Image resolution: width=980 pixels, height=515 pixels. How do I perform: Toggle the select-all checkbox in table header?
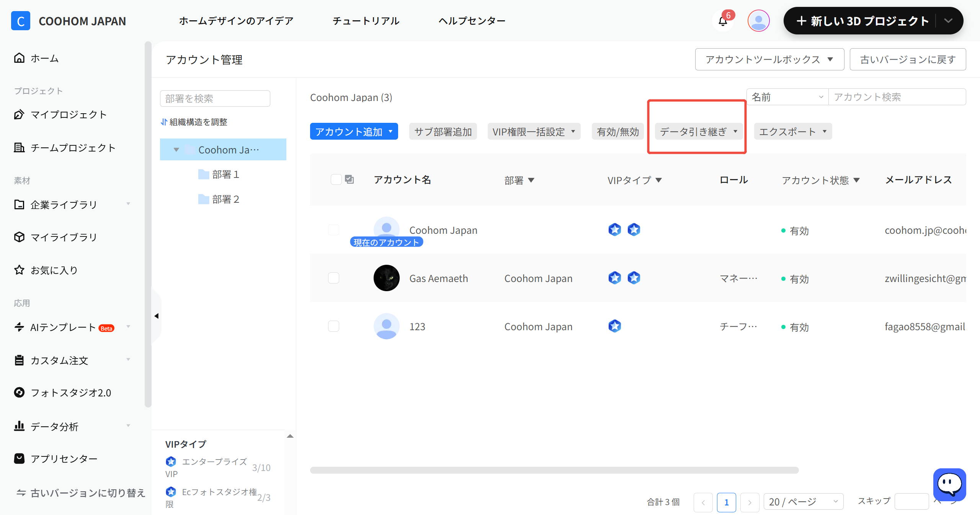336,179
